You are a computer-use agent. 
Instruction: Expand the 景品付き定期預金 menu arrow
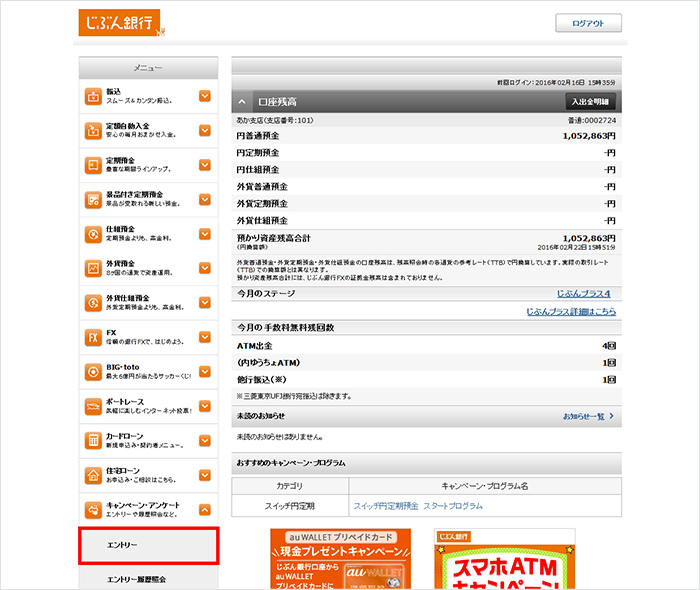pyautogui.click(x=204, y=200)
